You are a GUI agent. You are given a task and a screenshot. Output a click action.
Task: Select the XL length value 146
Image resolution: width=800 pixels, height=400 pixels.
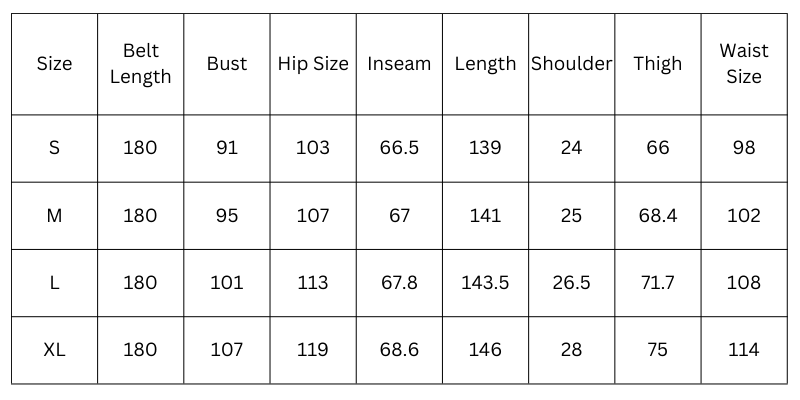pos(485,350)
